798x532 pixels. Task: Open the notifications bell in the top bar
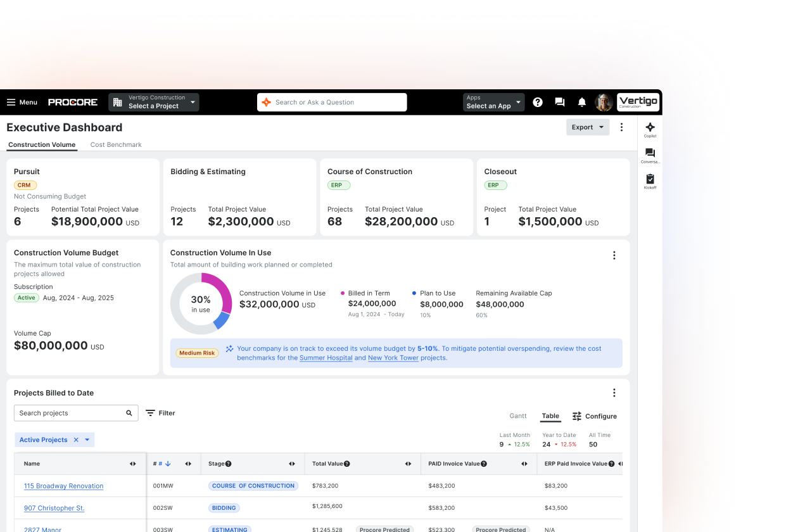coord(581,102)
